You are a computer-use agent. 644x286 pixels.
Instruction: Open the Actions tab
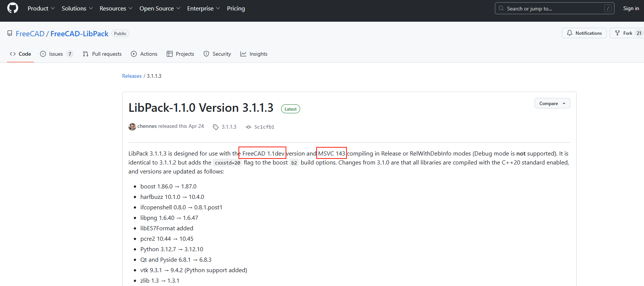[144, 54]
